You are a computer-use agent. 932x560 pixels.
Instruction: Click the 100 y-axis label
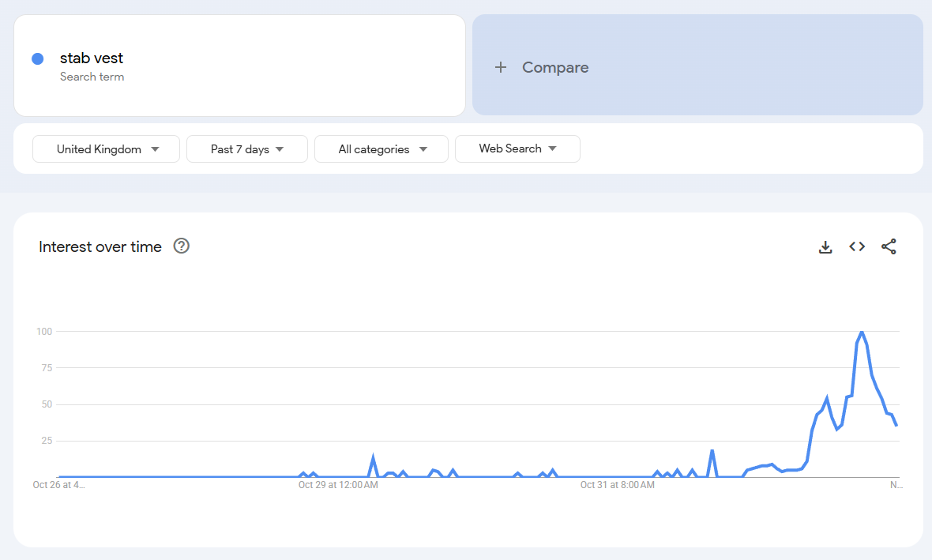pyautogui.click(x=44, y=332)
